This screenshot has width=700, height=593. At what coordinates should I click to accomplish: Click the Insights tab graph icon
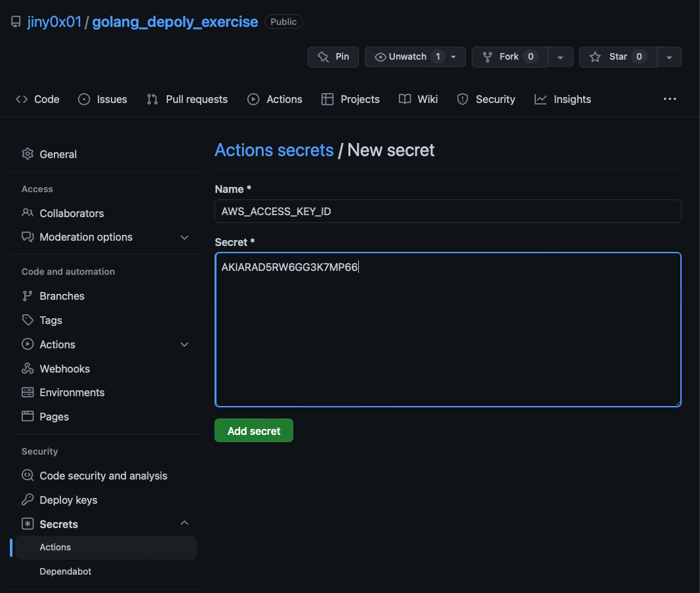(x=540, y=99)
